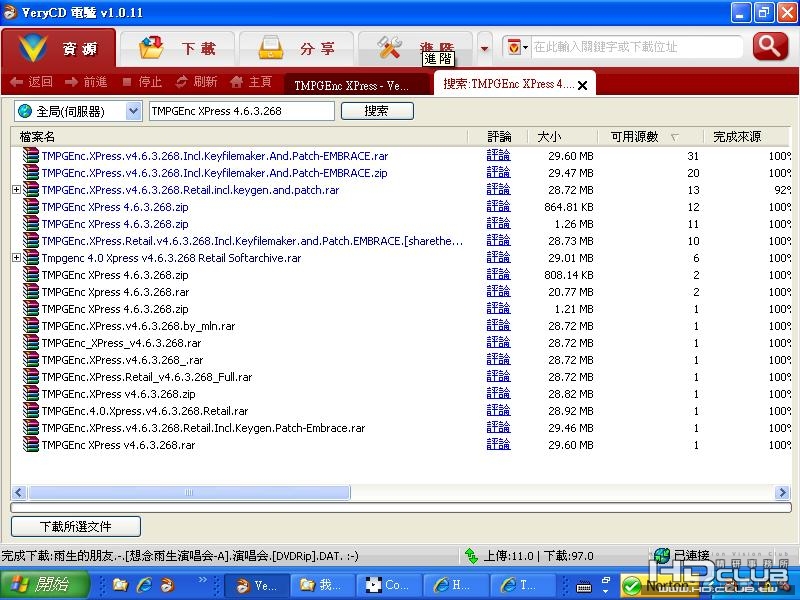Click the TMPGEnc XPress 4.6.3.268 search text field
800x600 pixels.
(x=241, y=111)
